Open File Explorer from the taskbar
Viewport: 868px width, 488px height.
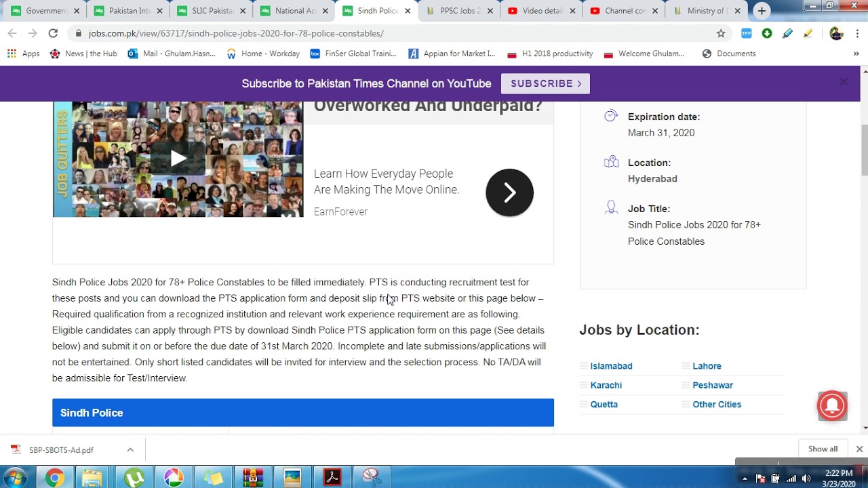click(94, 478)
